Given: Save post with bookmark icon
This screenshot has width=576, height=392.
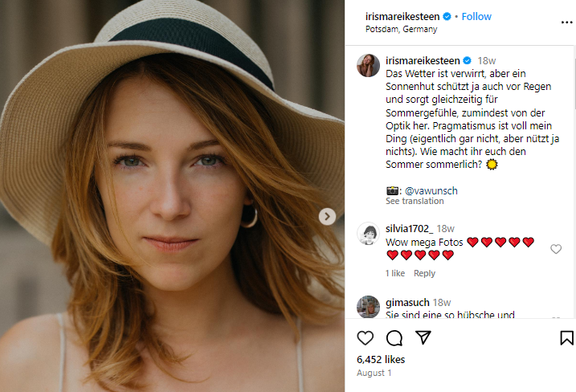Looking at the screenshot, I should (x=566, y=338).
